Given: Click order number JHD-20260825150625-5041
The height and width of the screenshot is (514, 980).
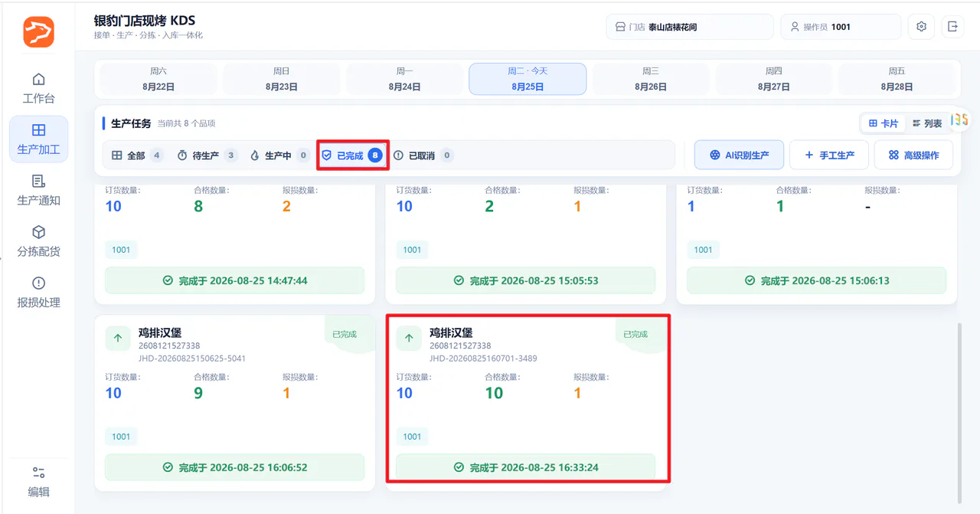Looking at the screenshot, I should tap(192, 358).
